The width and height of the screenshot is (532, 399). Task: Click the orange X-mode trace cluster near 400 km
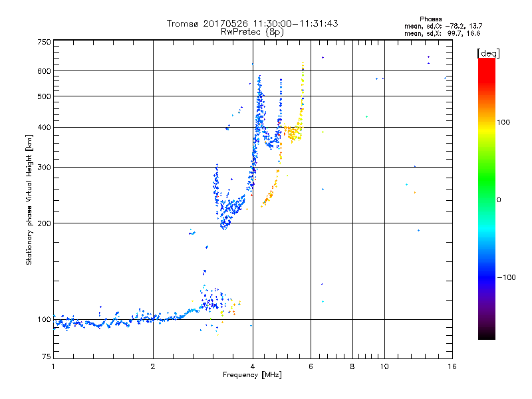coord(293,132)
